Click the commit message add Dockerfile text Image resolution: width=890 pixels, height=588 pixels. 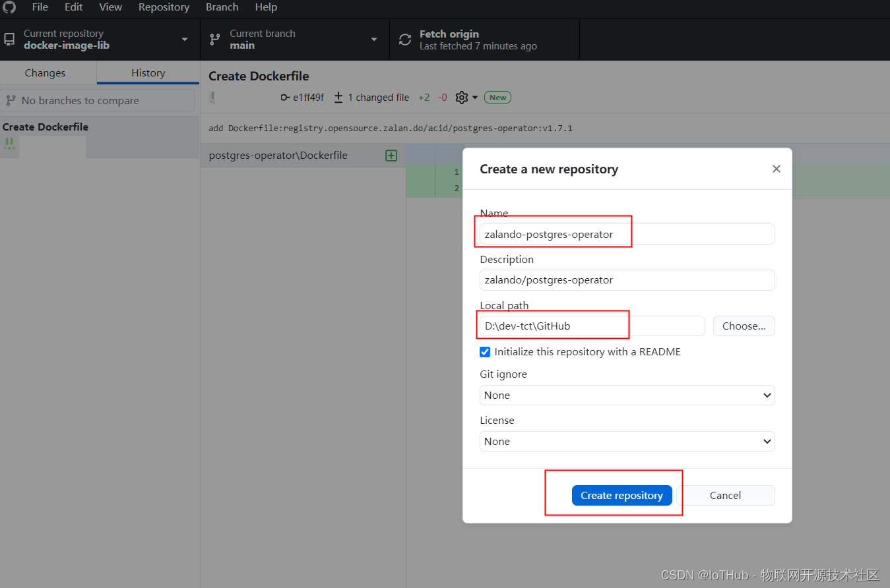[391, 128]
